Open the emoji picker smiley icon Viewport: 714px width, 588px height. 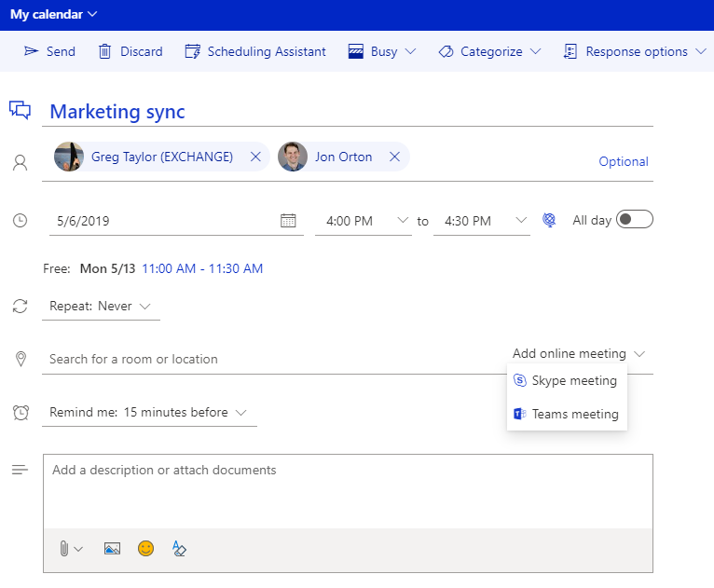coord(145,549)
